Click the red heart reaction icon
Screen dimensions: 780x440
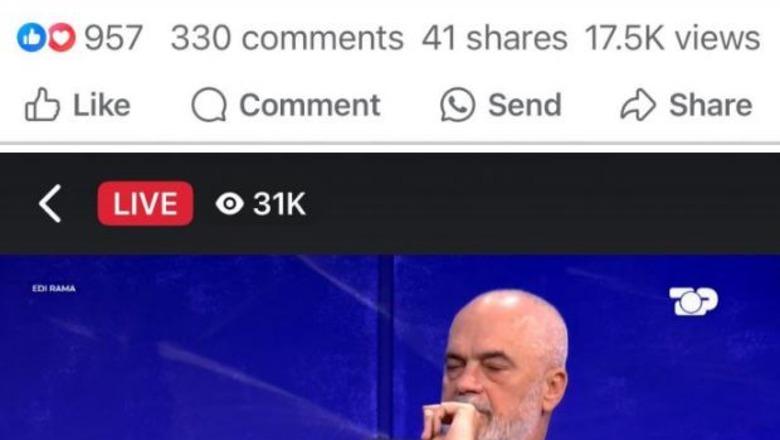pyautogui.click(x=62, y=38)
